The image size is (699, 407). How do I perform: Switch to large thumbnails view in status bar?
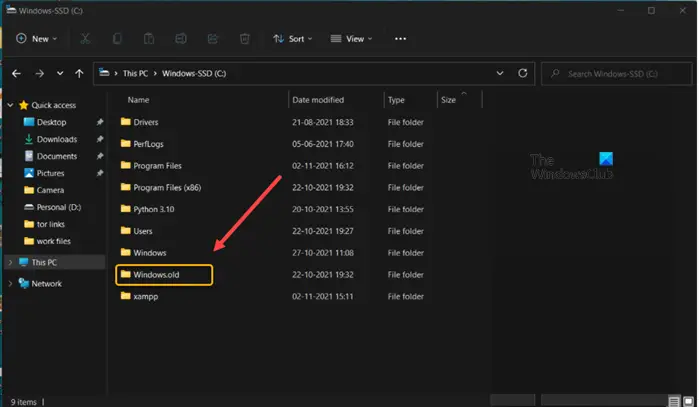pos(688,401)
